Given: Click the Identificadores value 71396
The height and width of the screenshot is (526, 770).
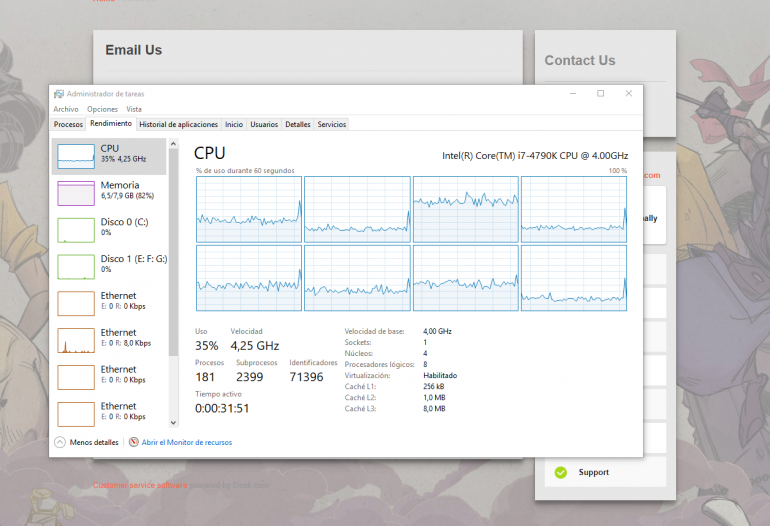Looking at the screenshot, I should pyautogui.click(x=306, y=377).
